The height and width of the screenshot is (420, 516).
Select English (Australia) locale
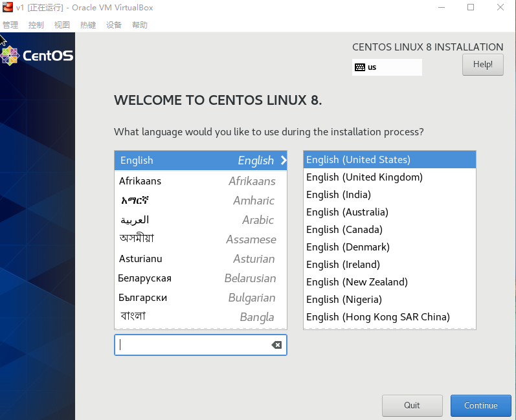[390, 212]
